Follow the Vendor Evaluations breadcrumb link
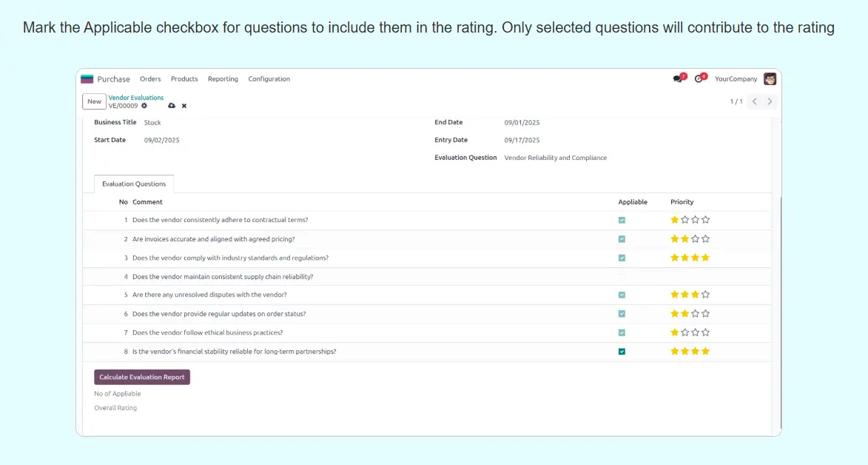This screenshot has width=868, height=465. 136,98
